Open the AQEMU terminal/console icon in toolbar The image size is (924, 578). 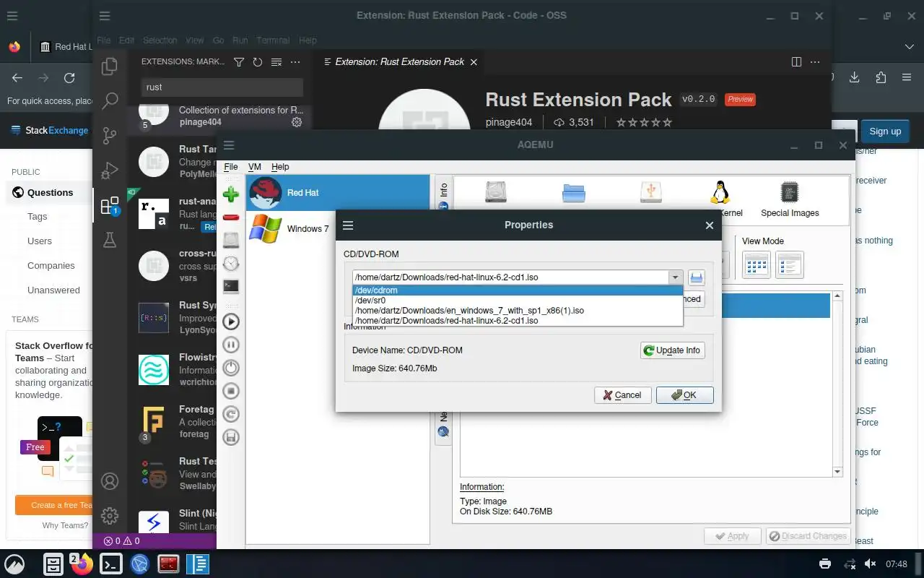pos(231,287)
